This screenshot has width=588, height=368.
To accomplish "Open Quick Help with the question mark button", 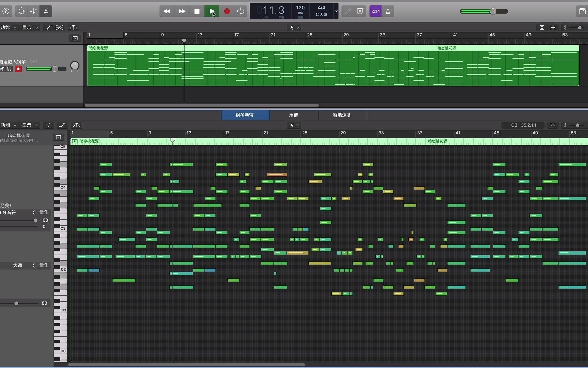I will pos(5,11).
